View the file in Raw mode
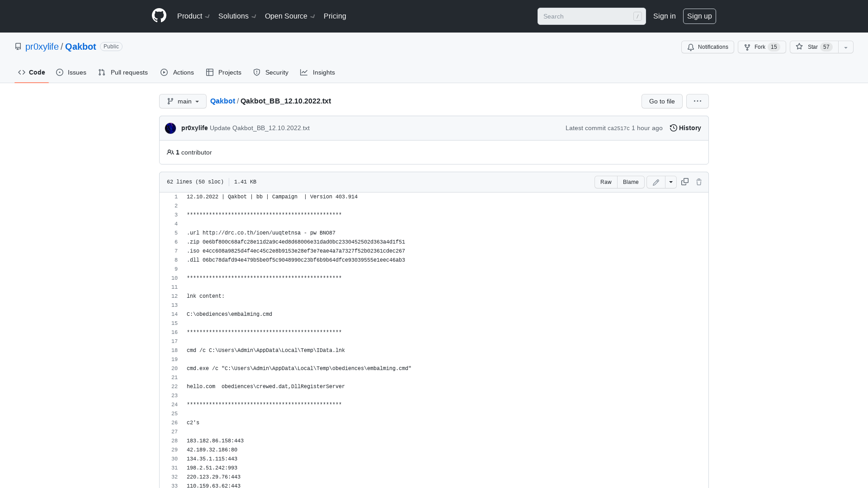 point(606,182)
